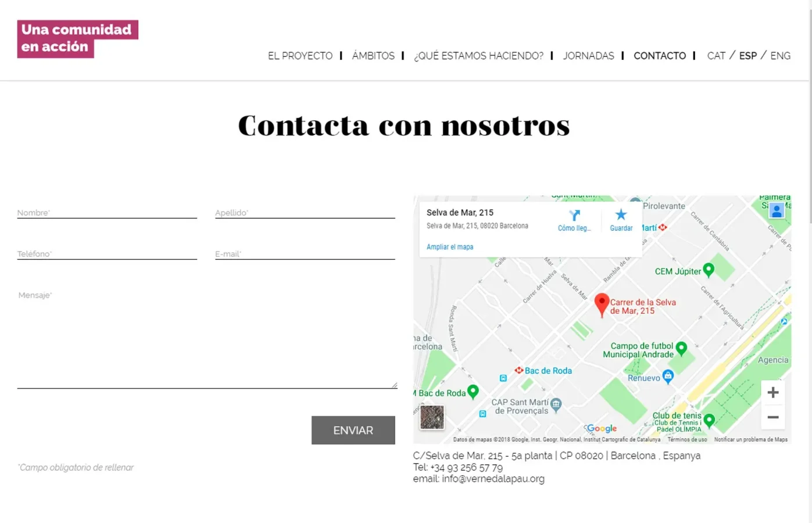Switch language to ENG
The width and height of the screenshot is (812, 523).
(x=780, y=56)
